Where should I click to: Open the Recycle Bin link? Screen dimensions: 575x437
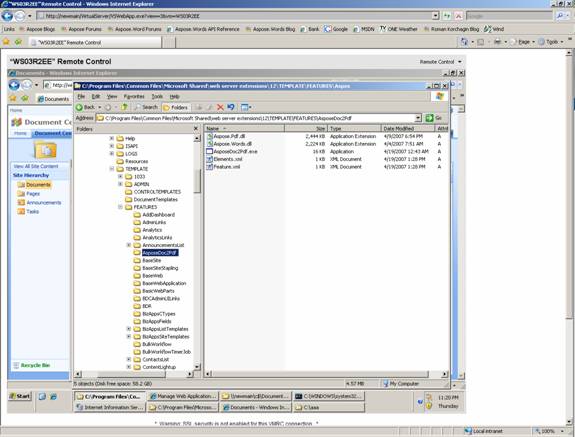click(35, 365)
